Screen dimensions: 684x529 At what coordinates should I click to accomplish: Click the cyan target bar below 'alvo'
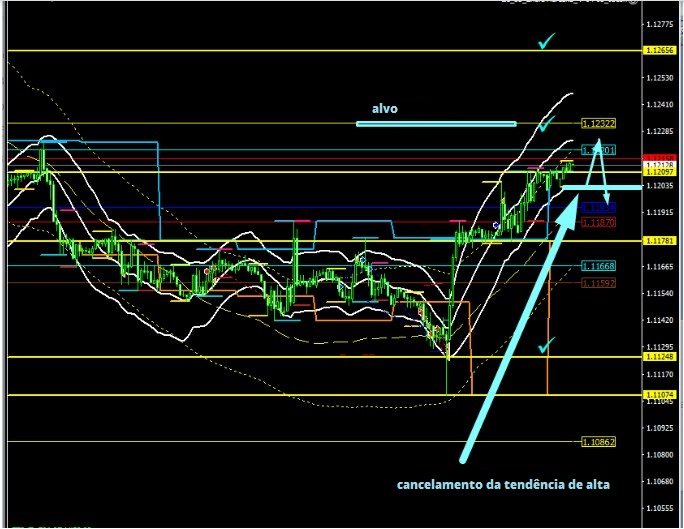pyautogui.click(x=436, y=123)
